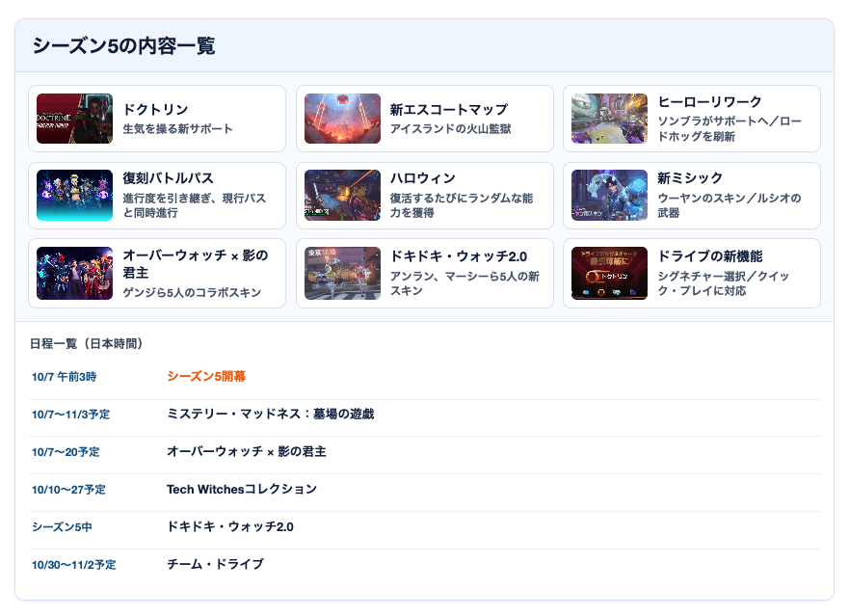The height and width of the screenshot is (616, 849).
Task: Click the シグネチャー選択 description text
Action: coord(724,283)
